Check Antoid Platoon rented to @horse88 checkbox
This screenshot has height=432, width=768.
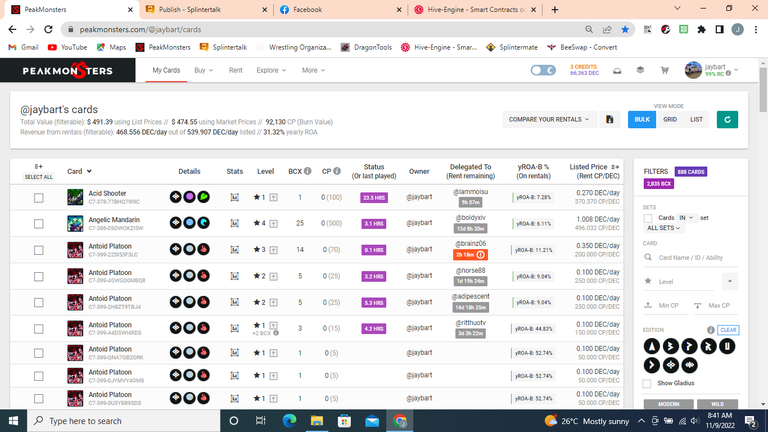(39, 277)
